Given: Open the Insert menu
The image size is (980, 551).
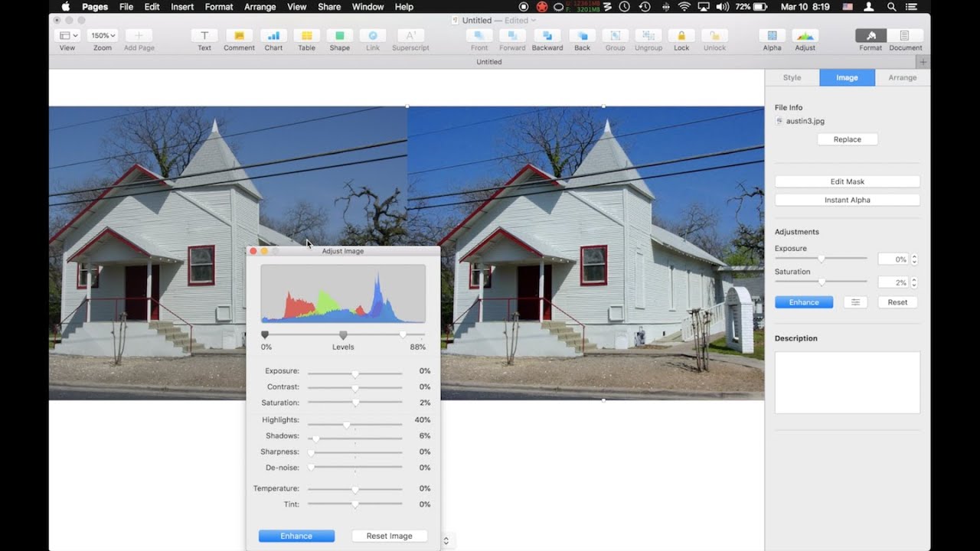Looking at the screenshot, I should click(x=182, y=7).
